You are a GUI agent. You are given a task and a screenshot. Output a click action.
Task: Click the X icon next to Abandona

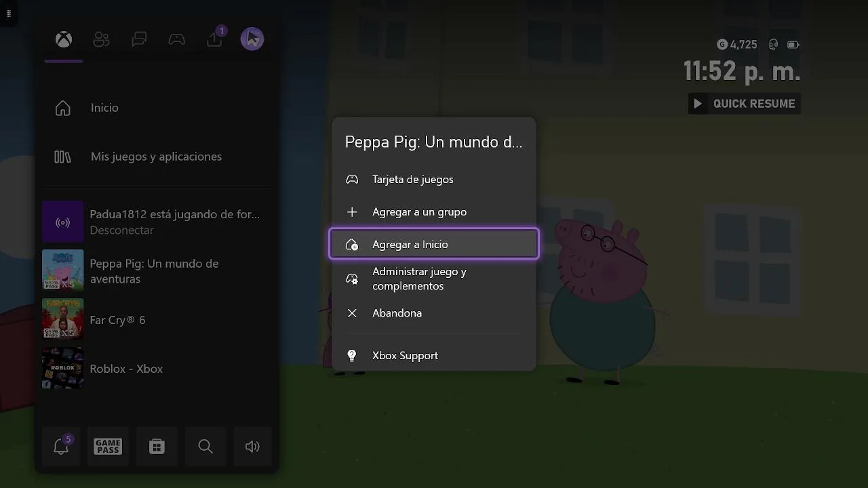point(352,313)
